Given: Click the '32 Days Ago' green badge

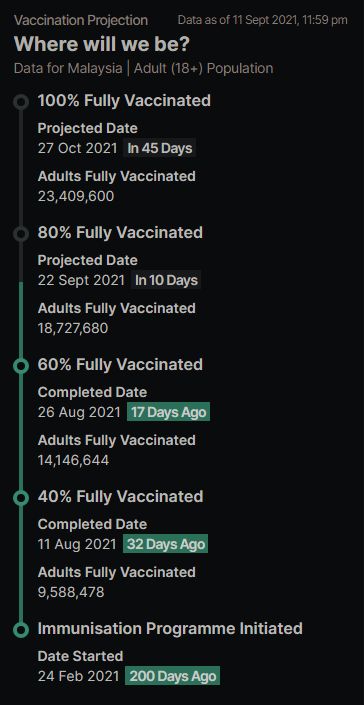Looking at the screenshot, I should click(166, 544).
